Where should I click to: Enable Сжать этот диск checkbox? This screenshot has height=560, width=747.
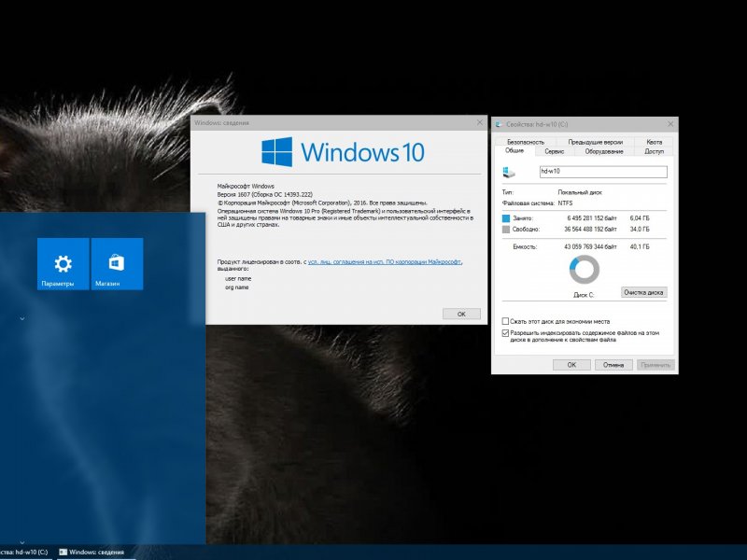[x=505, y=321]
